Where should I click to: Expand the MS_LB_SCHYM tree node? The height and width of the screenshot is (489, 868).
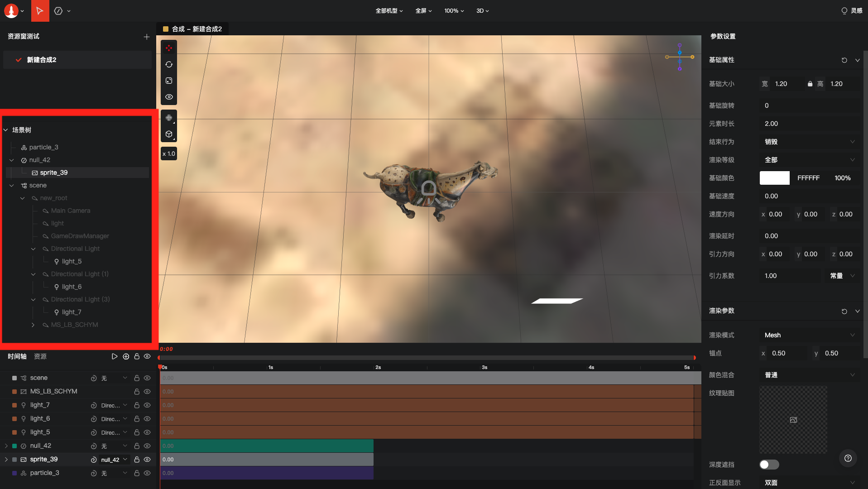click(x=33, y=325)
